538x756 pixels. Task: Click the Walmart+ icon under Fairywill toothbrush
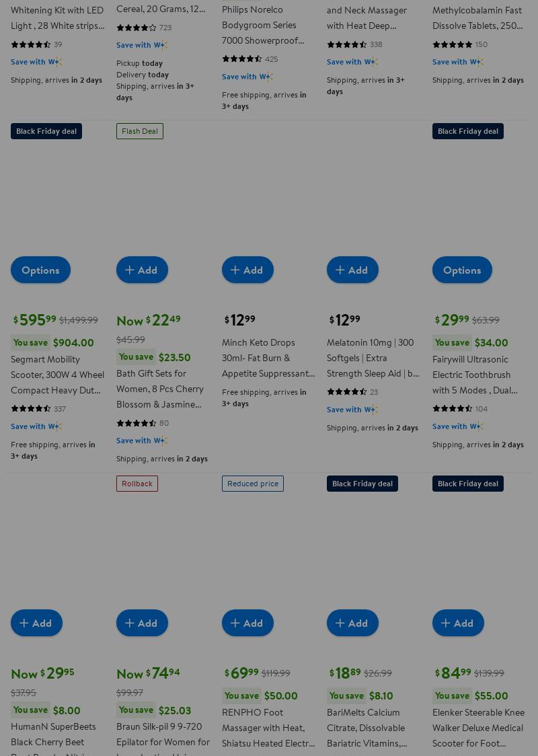[x=476, y=426]
